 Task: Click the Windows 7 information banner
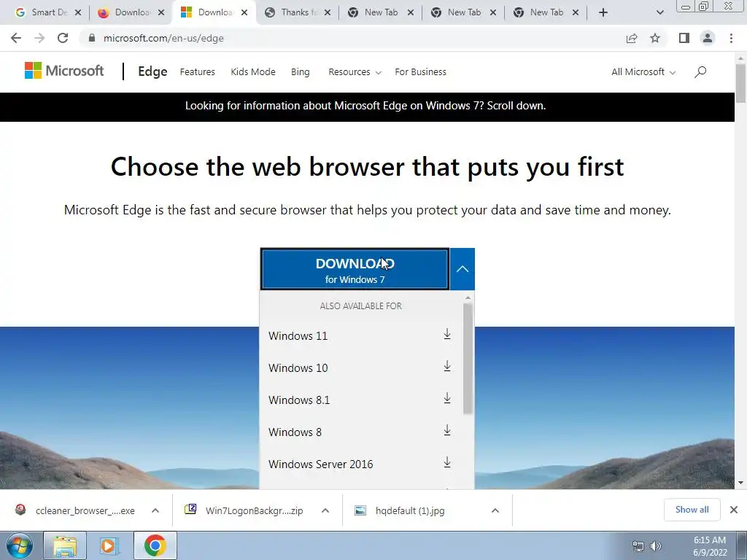tap(366, 106)
